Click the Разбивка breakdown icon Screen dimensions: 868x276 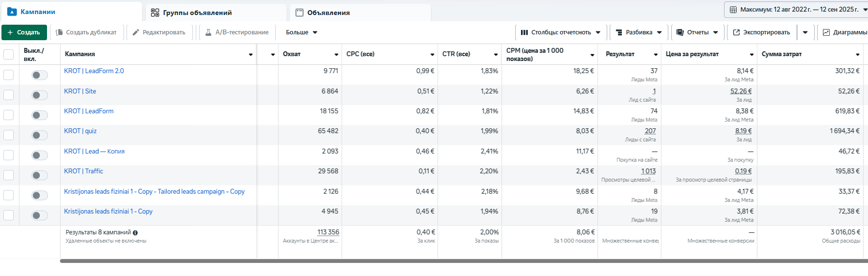(619, 32)
